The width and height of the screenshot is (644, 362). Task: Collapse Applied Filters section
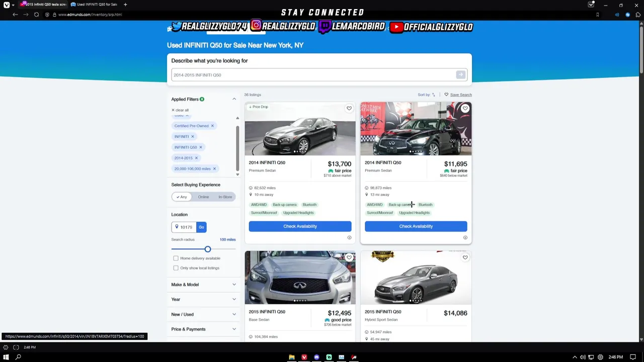click(234, 99)
